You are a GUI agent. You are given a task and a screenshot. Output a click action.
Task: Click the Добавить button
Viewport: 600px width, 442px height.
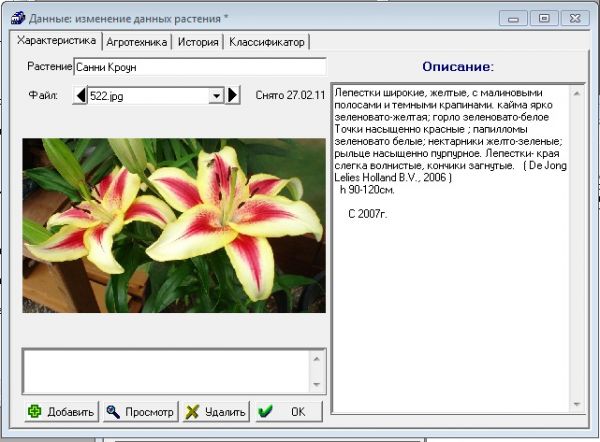[x=62, y=412]
